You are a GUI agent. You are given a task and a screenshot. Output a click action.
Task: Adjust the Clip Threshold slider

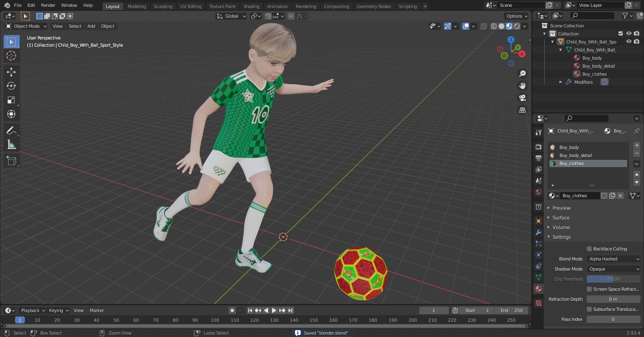pos(613,279)
